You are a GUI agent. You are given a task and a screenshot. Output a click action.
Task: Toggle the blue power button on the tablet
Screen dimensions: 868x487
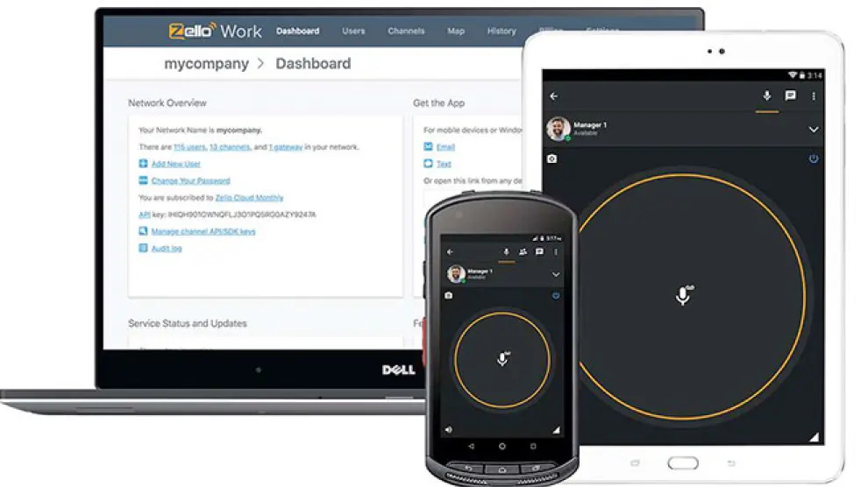pyautogui.click(x=814, y=159)
